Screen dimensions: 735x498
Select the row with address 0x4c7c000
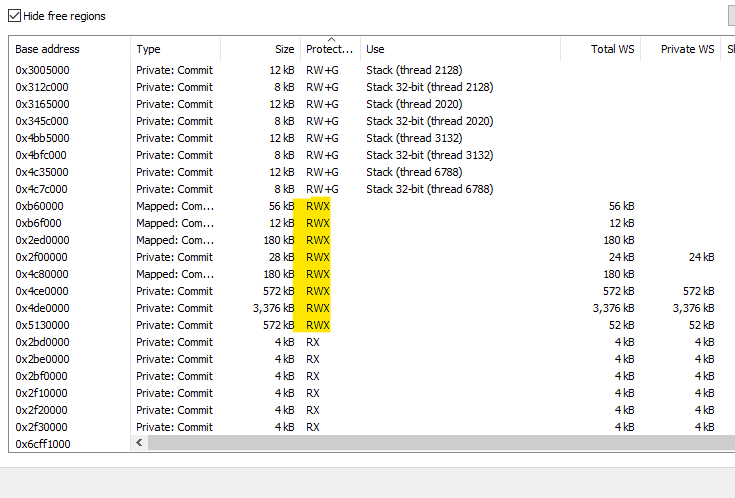(x=372, y=189)
